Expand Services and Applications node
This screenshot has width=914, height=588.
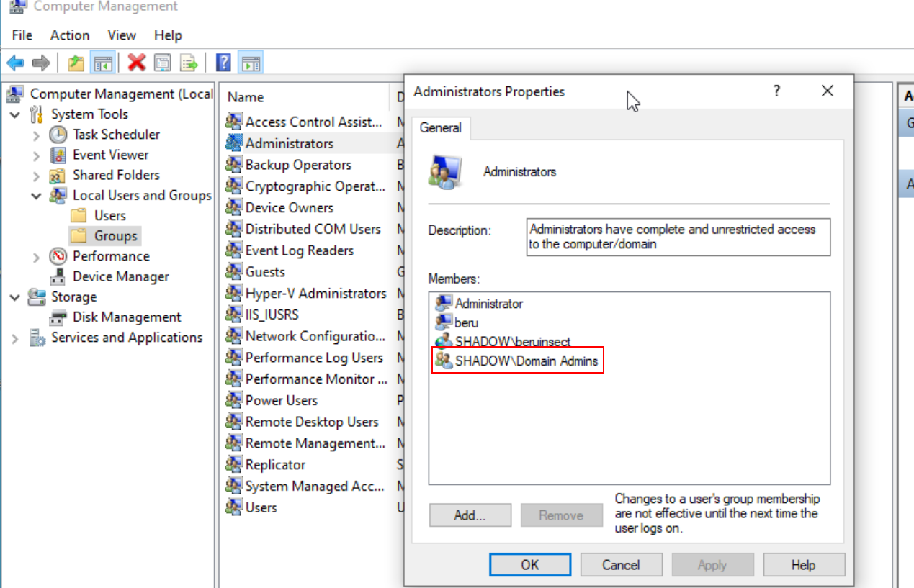click(x=15, y=338)
